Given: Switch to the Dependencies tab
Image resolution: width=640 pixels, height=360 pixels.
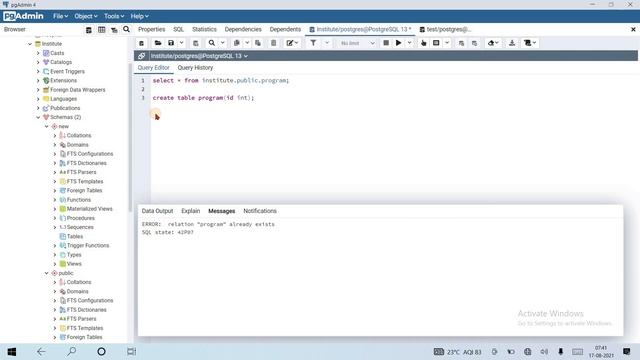Looking at the screenshot, I should pyautogui.click(x=243, y=29).
